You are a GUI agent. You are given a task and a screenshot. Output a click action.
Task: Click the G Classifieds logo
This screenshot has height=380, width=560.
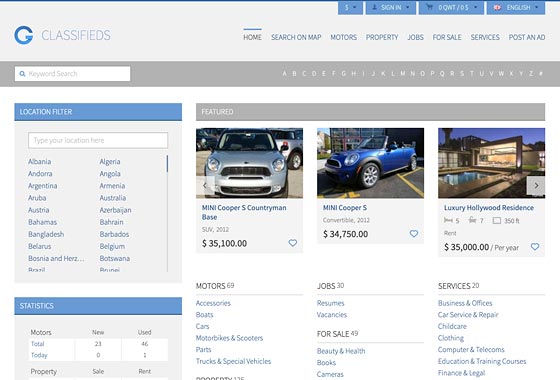pyautogui.click(x=62, y=35)
